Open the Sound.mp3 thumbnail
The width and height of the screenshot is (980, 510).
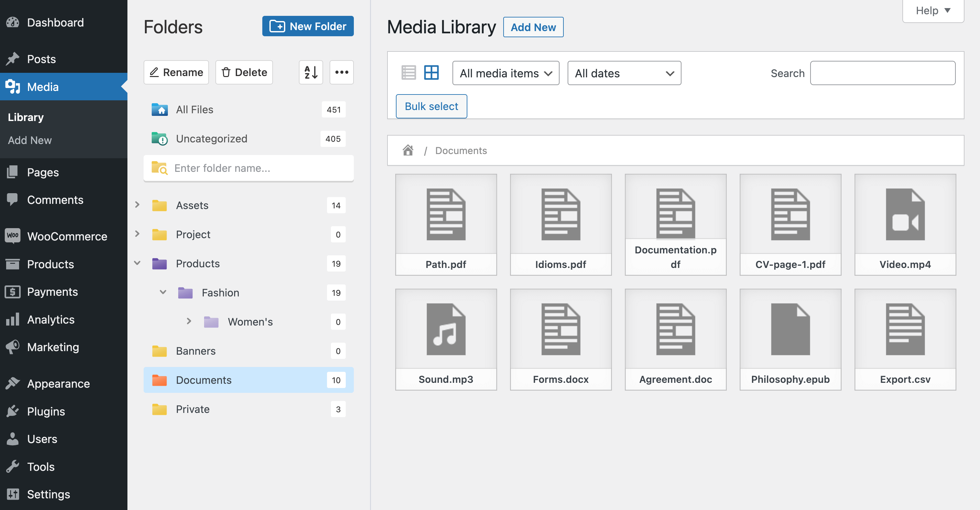[446, 339]
